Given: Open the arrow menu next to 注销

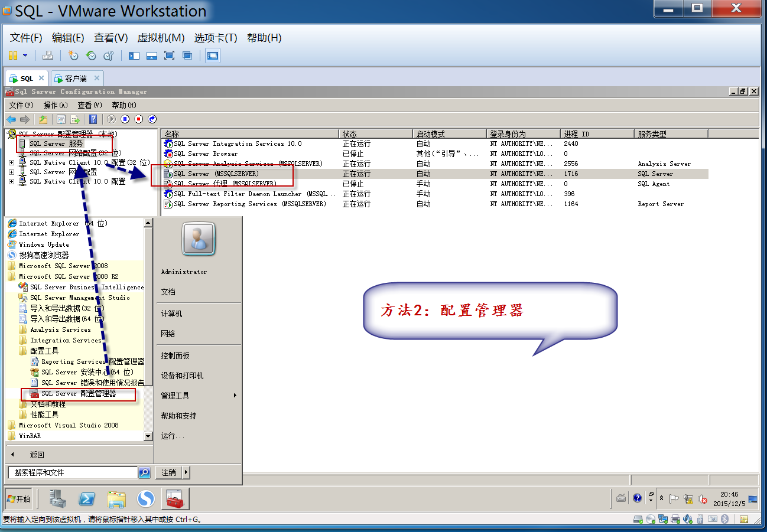Looking at the screenshot, I should click(x=186, y=472).
